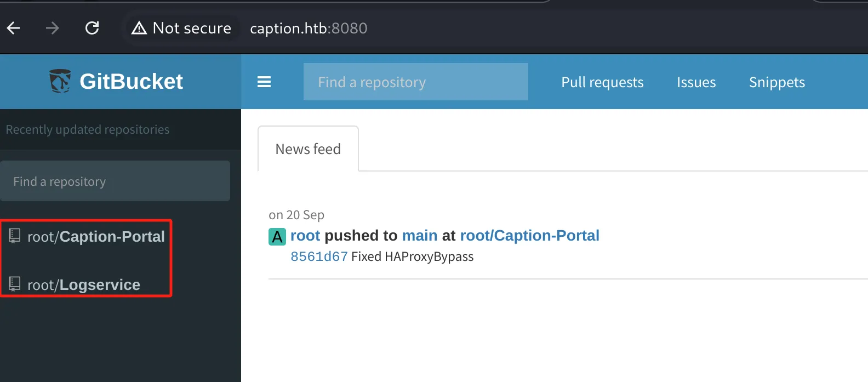The image size is (868, 382).
Task: Open Issues in the header
Action: (x=696, y=82)
